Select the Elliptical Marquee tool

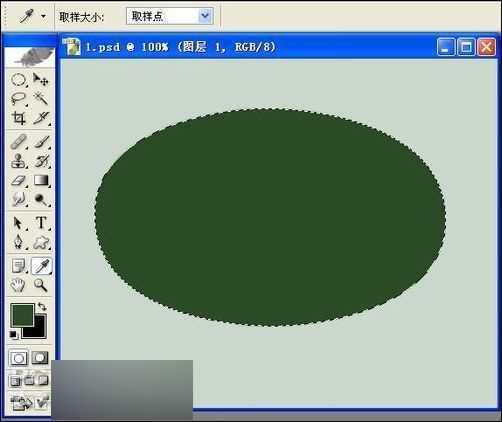pos(18,80)
